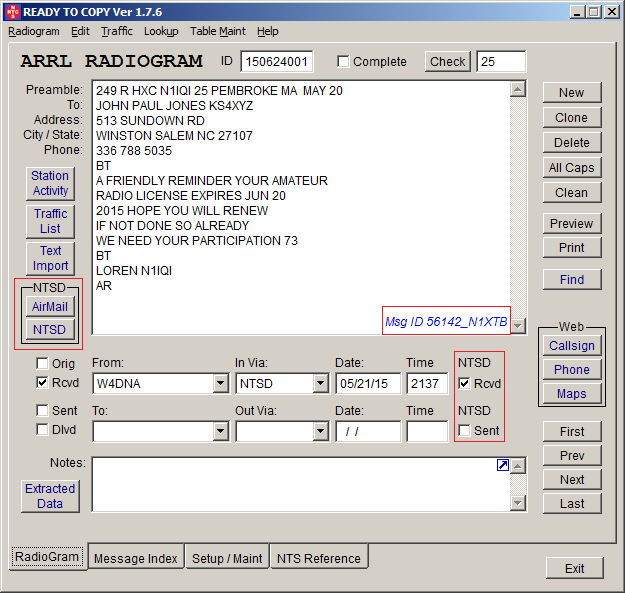This screenshot has height=593, width=625.
Task: Open the Help menu
Action: point(267,31)
